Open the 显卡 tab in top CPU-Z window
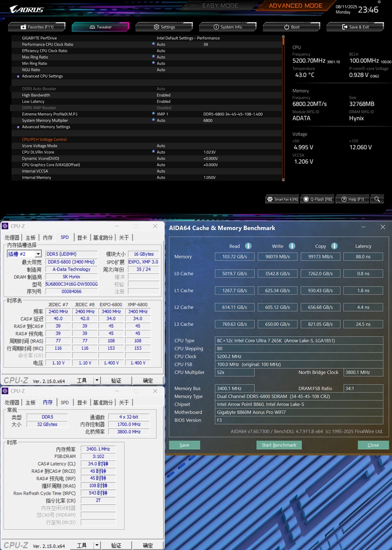This screenshot has height=550, width=392. pos(82,237)
